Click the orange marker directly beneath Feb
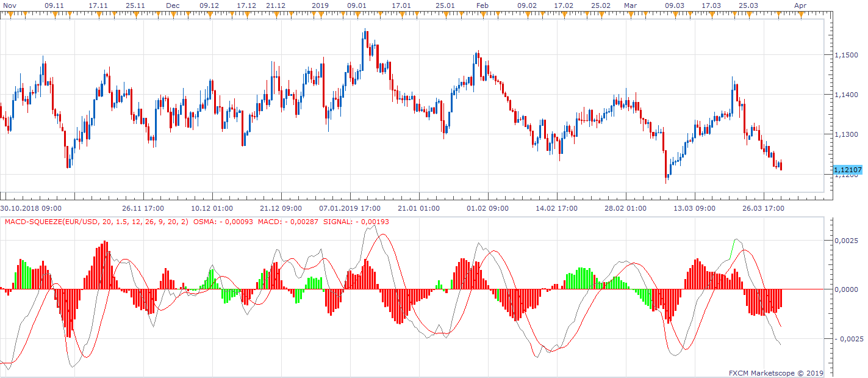The image size is (868, 378). coord(482,14)
